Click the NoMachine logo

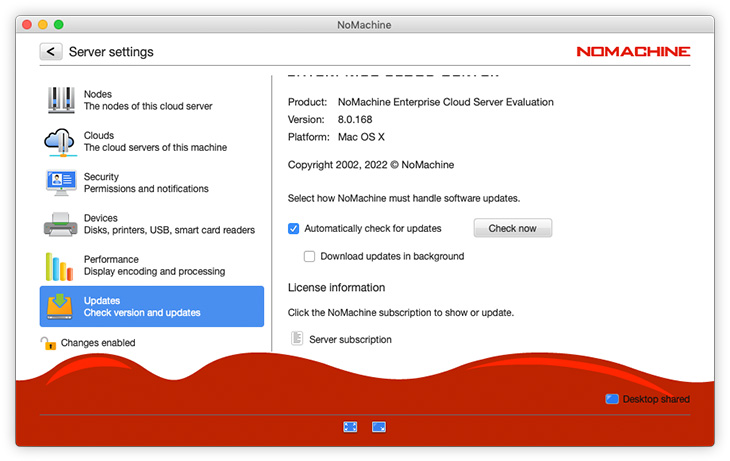click(633, 52)
